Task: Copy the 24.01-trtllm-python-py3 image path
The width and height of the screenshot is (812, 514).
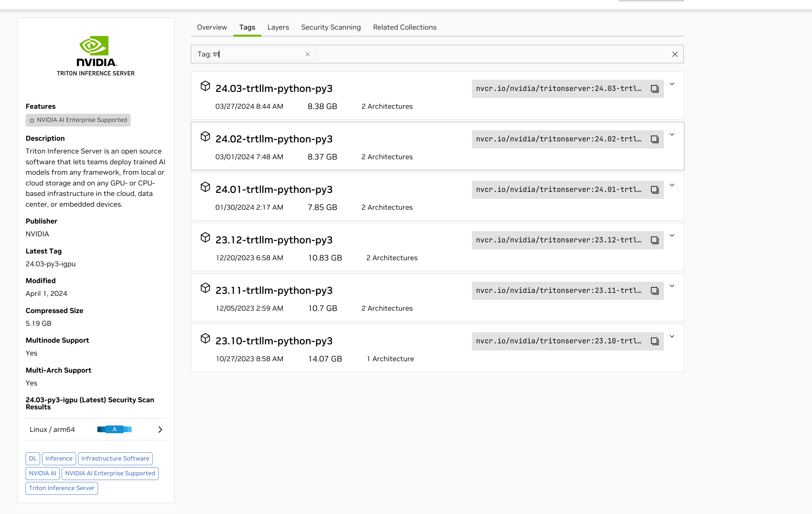Action: tap(654, 190)
